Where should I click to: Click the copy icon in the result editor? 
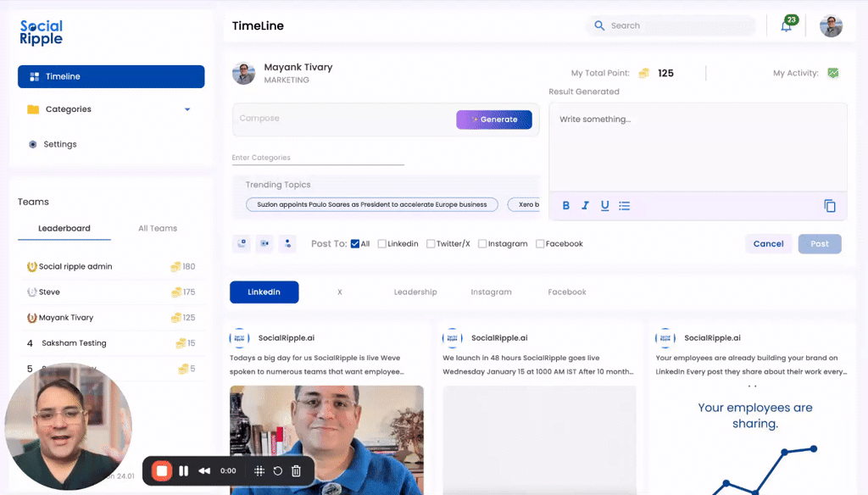(x=830, y=205)
